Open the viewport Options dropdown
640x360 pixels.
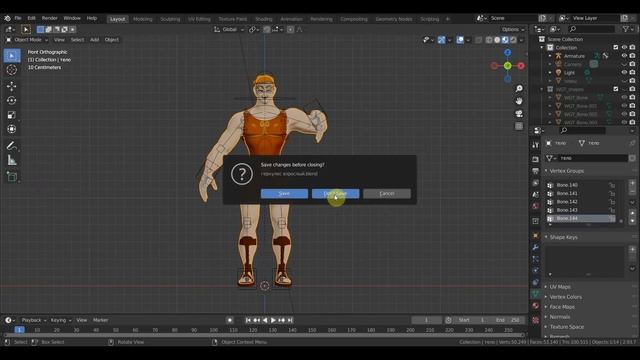pyautogui.click(x=513, y=29)
